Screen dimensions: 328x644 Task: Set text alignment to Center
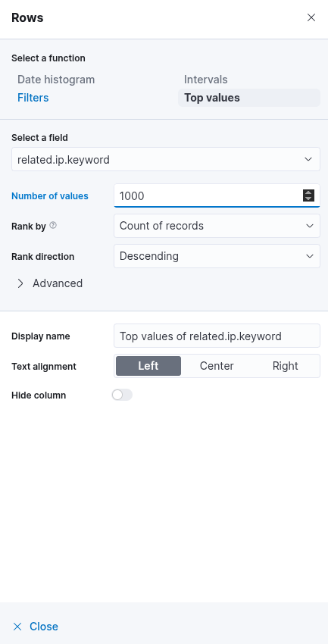[x=217, y=366]
